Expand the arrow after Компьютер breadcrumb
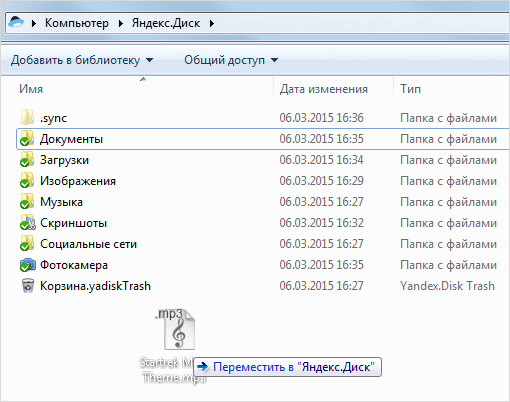This screenshot has width=510, height=402. pos(121,23)
